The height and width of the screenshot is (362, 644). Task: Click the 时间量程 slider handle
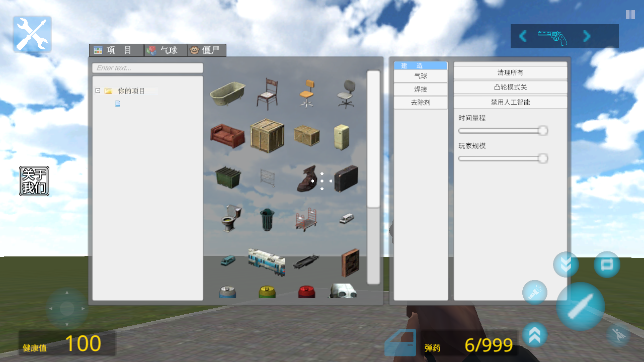click(x=542, y=131)
